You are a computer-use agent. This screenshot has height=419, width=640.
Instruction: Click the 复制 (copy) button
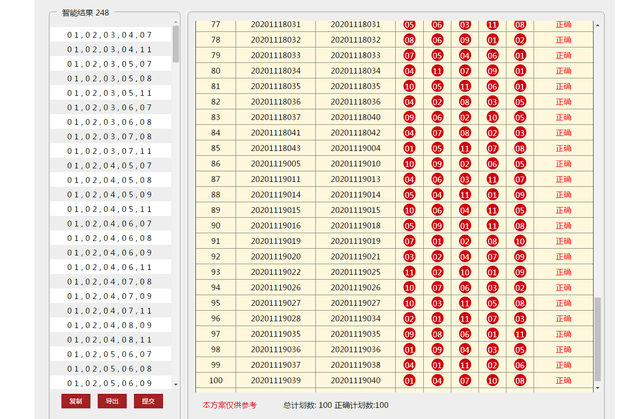point(76,401)
